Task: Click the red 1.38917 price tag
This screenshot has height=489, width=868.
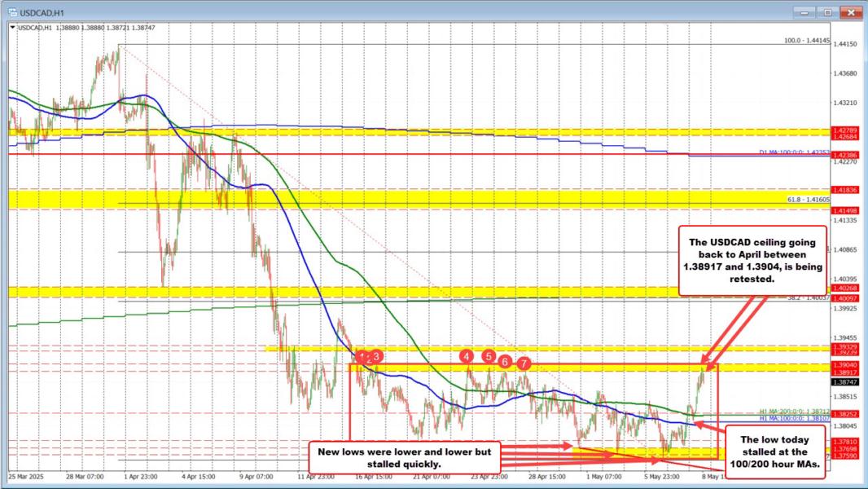Action: click(x=845, y=372)
